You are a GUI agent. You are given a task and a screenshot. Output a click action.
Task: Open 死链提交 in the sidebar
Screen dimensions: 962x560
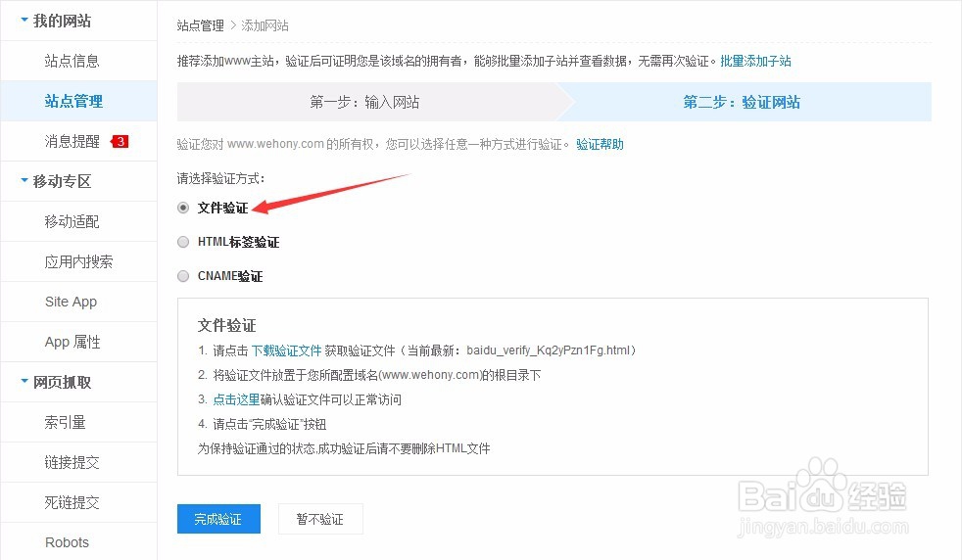coord(72,502)
